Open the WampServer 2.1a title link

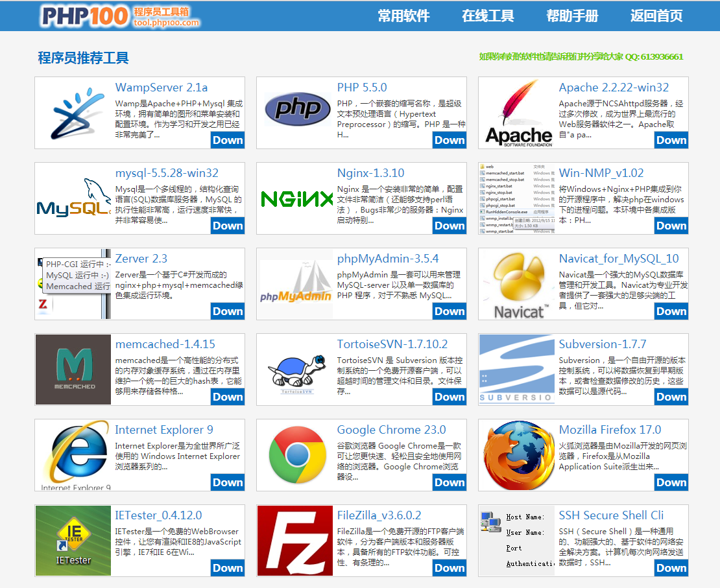click(161, 88)
